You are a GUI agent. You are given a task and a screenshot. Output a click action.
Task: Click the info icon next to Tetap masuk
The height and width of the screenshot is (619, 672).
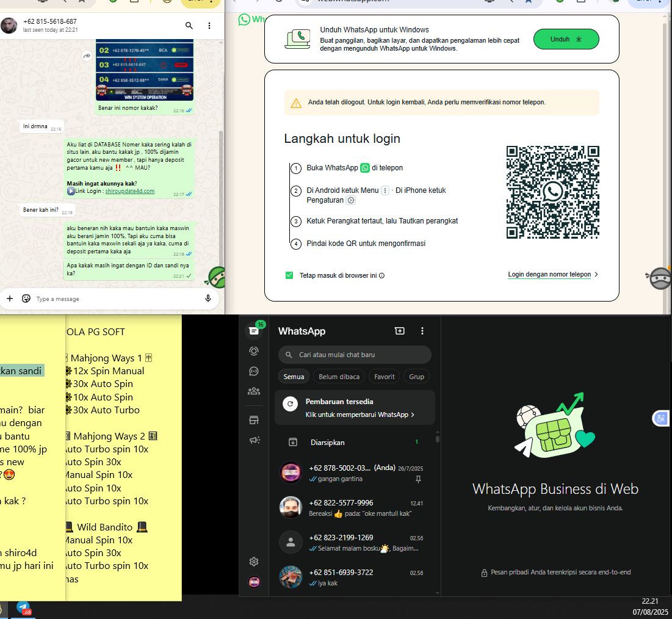click(x=382, y=276)
